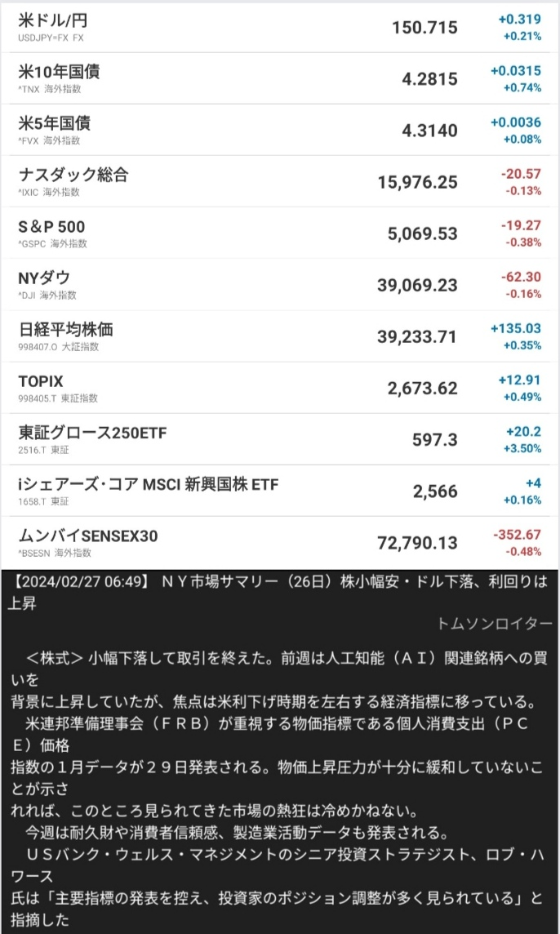The width and height of the screenshot is (560, 934).
Task: Tap the +3.50% change on 東証グロース250ETF
Action: coord(522,448)
